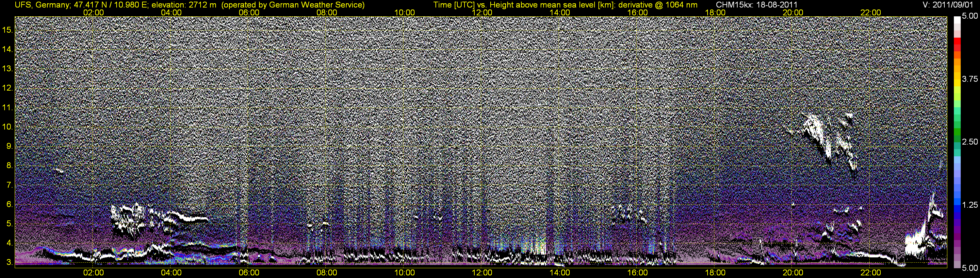
Task: Click the 22:00 label on the upper time axis
Action: click(x=871, y=12)
